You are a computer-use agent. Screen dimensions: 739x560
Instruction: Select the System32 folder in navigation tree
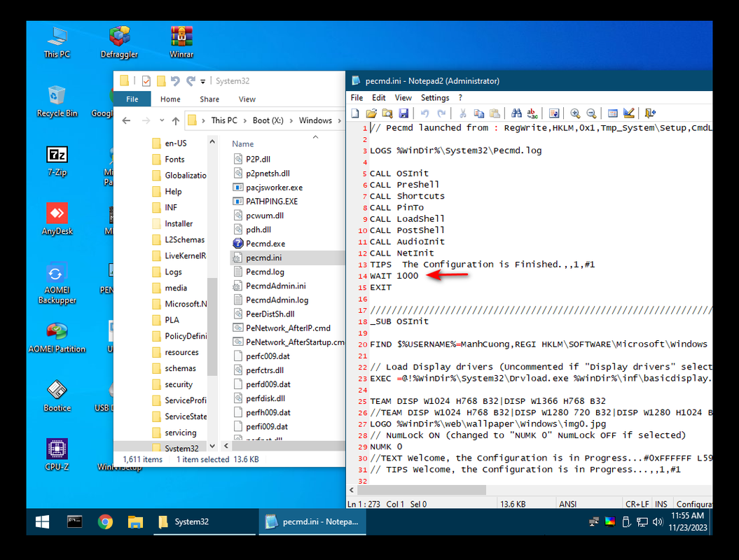[x=181, y=449]
